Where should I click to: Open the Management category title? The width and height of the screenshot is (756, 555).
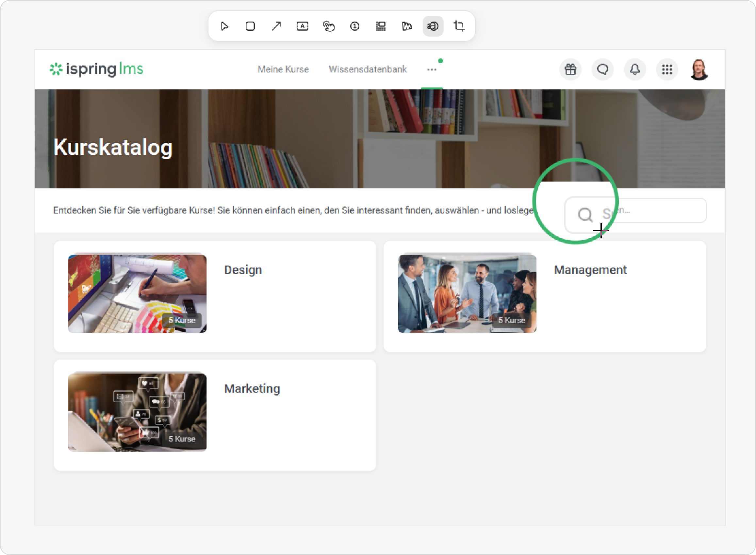[590, 270]
